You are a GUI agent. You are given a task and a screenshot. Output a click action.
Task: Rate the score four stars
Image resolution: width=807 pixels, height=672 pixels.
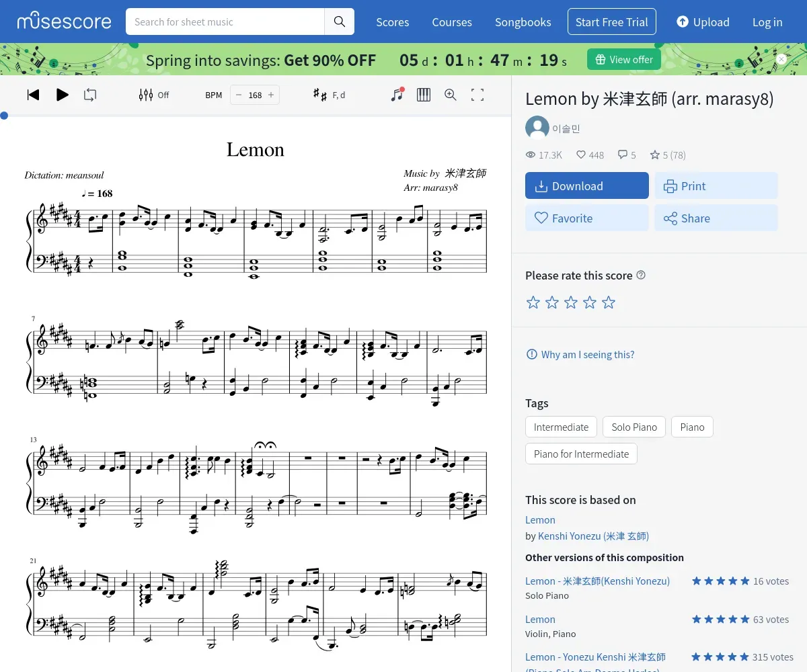pyautogui.click(x=590, y=302)
